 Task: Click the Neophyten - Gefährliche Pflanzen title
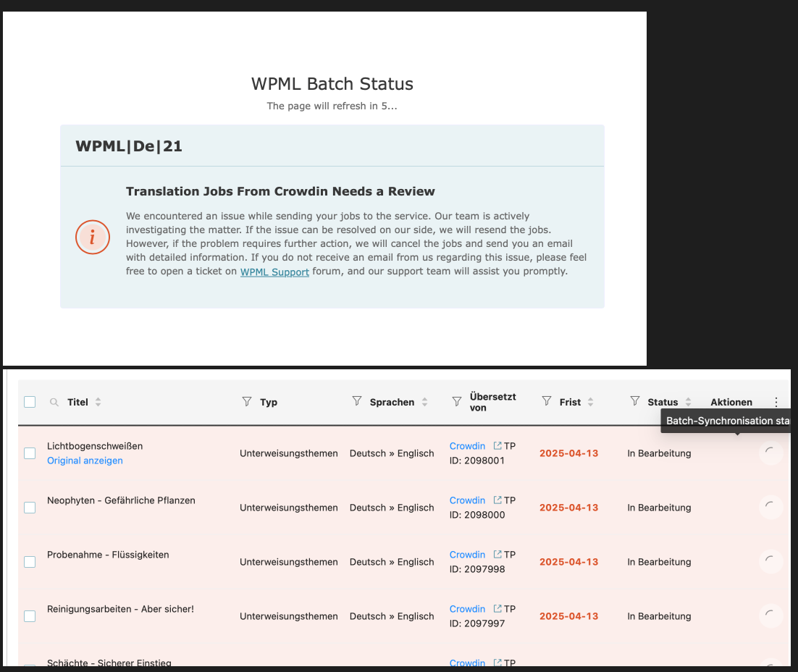[121, 500]
